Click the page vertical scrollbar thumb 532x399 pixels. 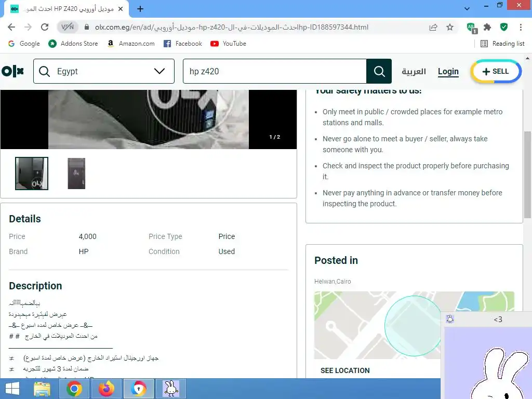(527, 175)
